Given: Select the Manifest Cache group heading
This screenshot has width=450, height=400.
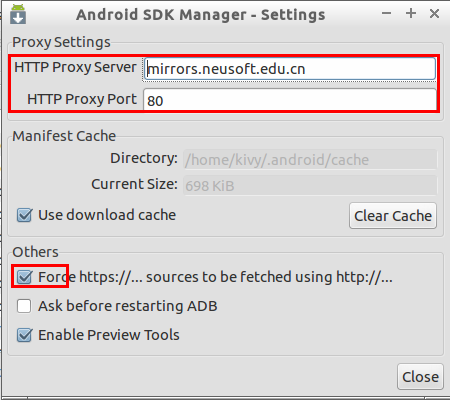Looking at the screenshot, I should [x=64, y=136].
